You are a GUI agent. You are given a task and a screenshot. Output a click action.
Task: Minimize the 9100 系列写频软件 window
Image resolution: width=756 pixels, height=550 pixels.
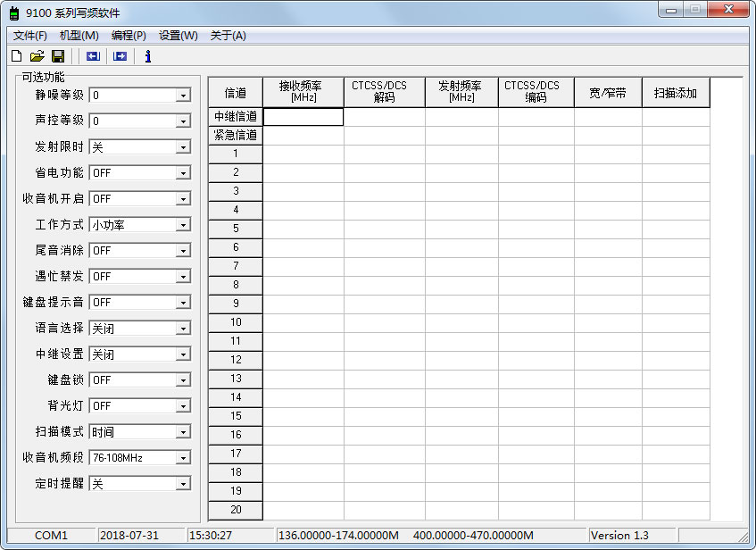670,10
